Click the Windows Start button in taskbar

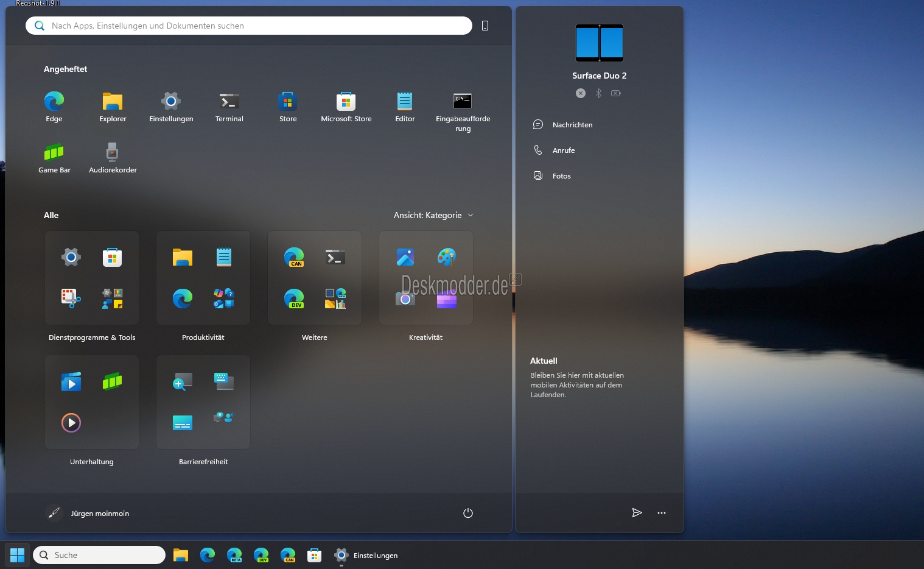click(x=18, y=555)
